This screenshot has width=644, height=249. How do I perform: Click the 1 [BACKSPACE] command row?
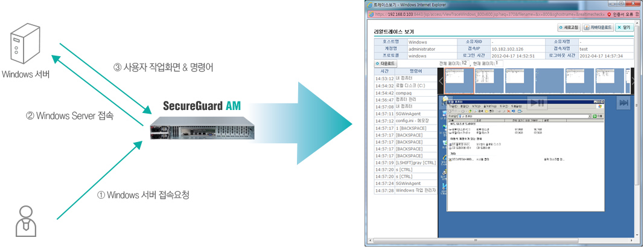406,128
